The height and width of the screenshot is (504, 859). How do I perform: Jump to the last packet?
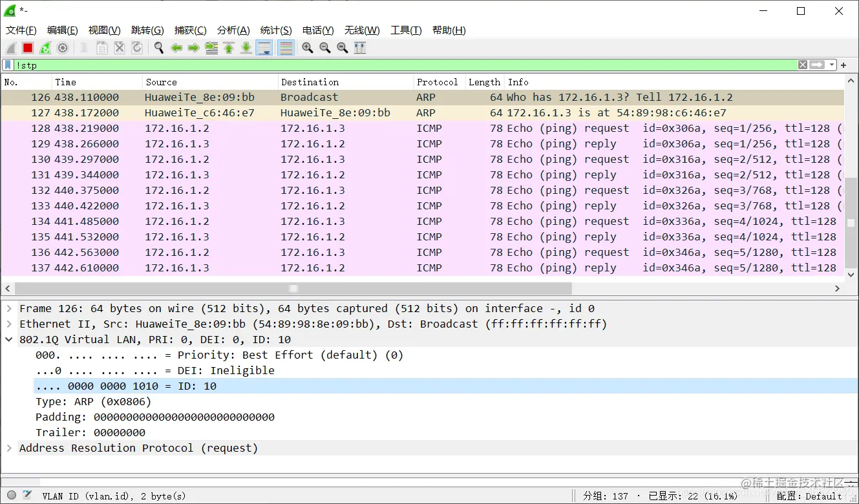246,48
